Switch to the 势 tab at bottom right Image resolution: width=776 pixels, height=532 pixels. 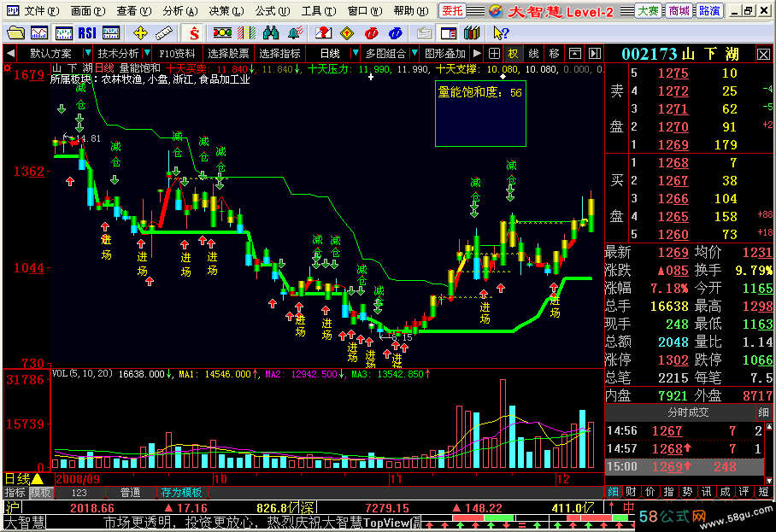(x=687, y=492)
